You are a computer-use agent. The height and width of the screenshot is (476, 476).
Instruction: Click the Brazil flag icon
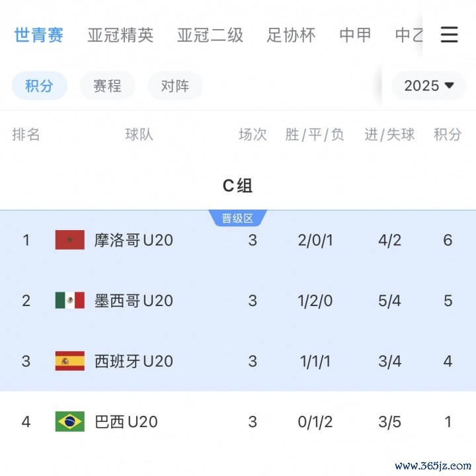[x=69, y=422]
